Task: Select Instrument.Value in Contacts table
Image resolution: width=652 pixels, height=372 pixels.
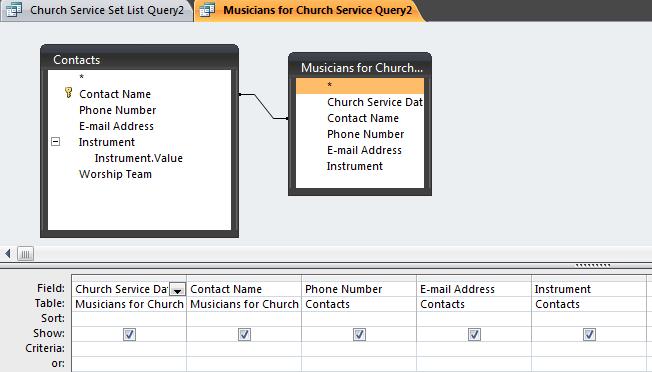Action: click(139, 158)
